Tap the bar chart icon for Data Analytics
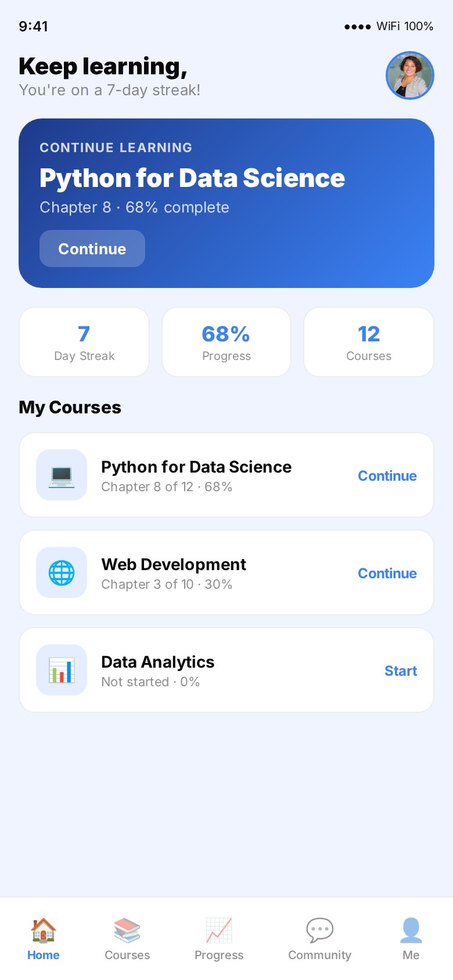453x980 pixels. point(62,670)
